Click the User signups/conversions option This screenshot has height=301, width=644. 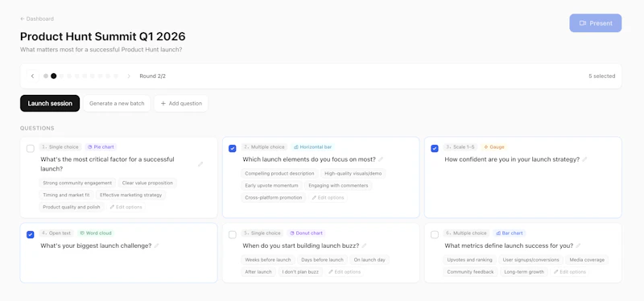530,259
